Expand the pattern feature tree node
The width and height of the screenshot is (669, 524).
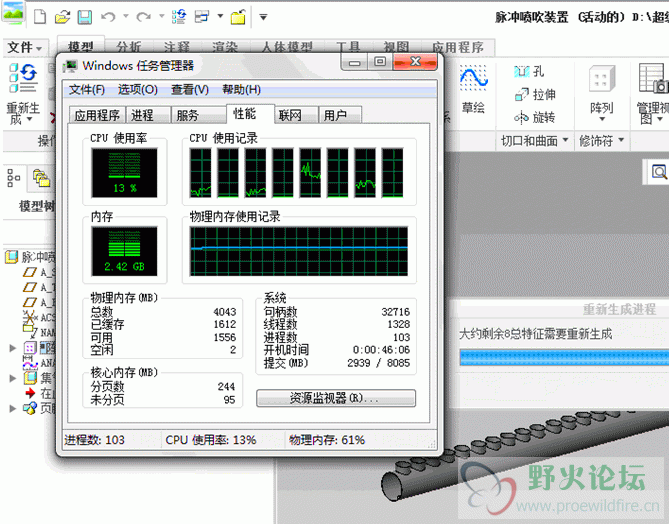tap(12, 348)
